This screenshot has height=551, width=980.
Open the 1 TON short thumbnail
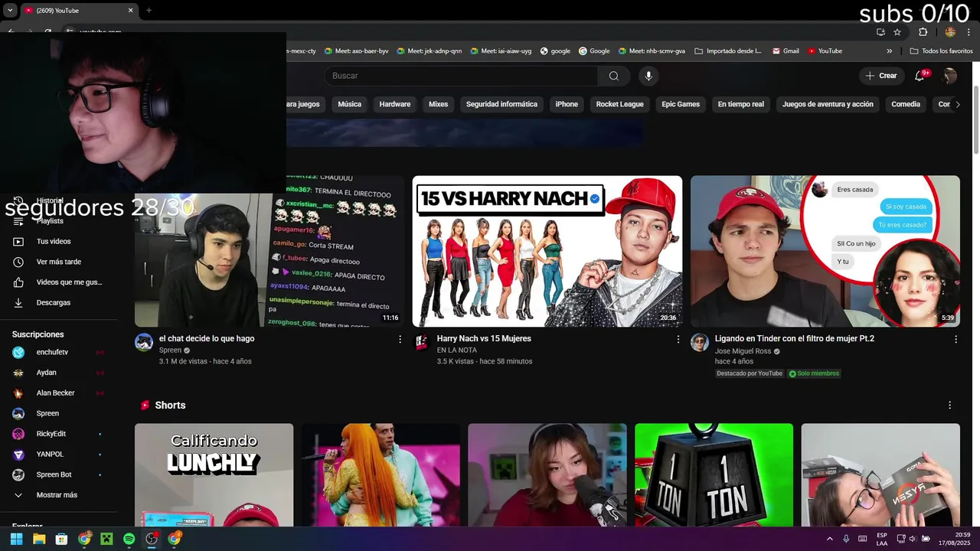pyautogui.click(x=714, y=475)
